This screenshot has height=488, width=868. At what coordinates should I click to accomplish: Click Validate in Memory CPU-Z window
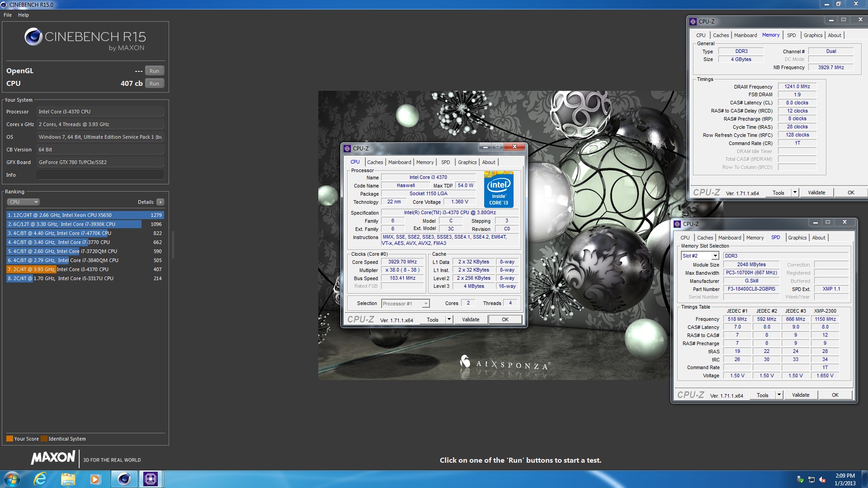point(816,192)
